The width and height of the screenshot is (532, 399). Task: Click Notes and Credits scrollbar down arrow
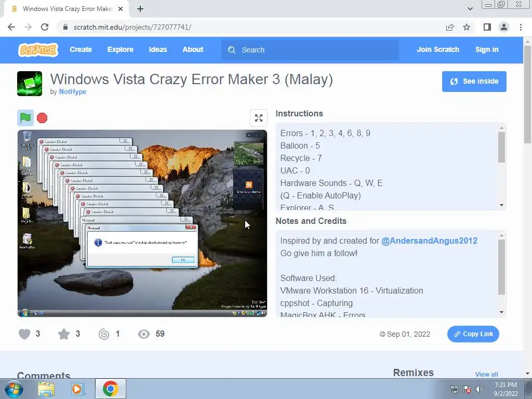(x=501, y=312)
